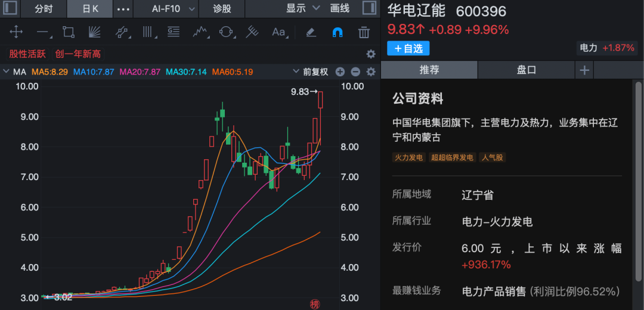Select the wave line drawing tool
644x310 pixels.
point(200,32)
